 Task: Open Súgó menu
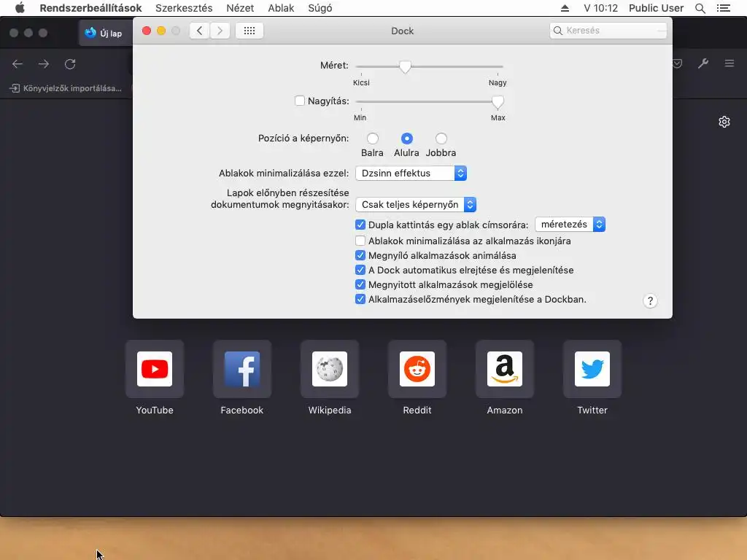tap(320, 8)
